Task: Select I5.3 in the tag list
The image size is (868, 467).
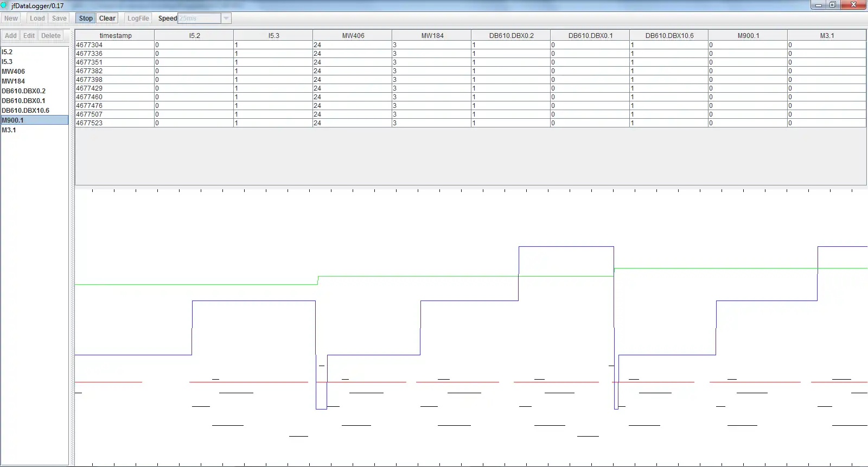Action: (35, 62)
